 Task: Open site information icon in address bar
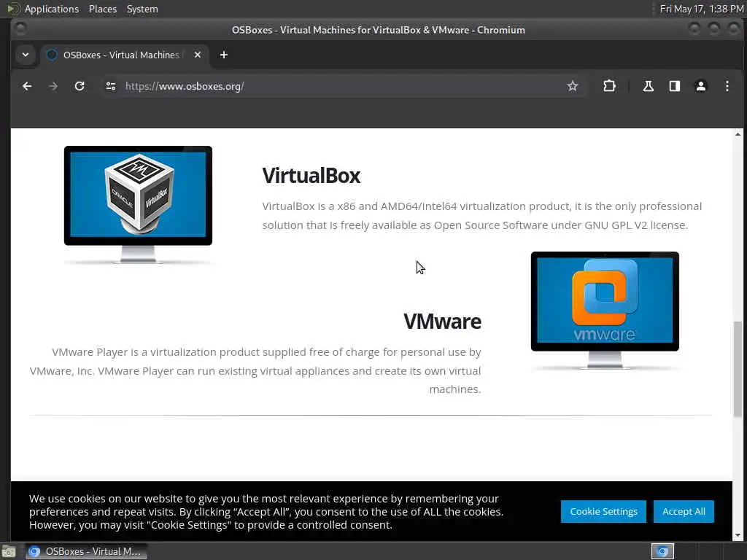(111, 86)
